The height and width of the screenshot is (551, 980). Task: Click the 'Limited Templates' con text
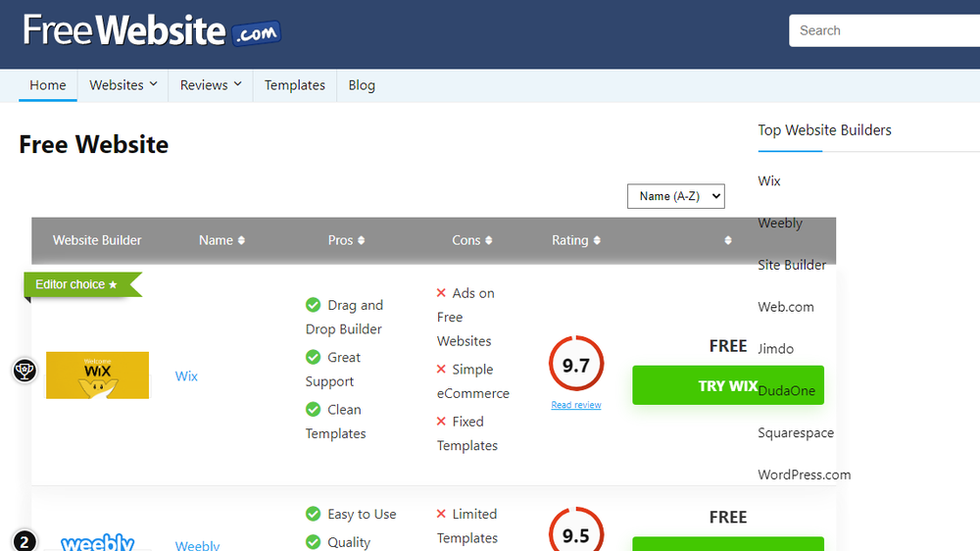click(x=467, y=526)
